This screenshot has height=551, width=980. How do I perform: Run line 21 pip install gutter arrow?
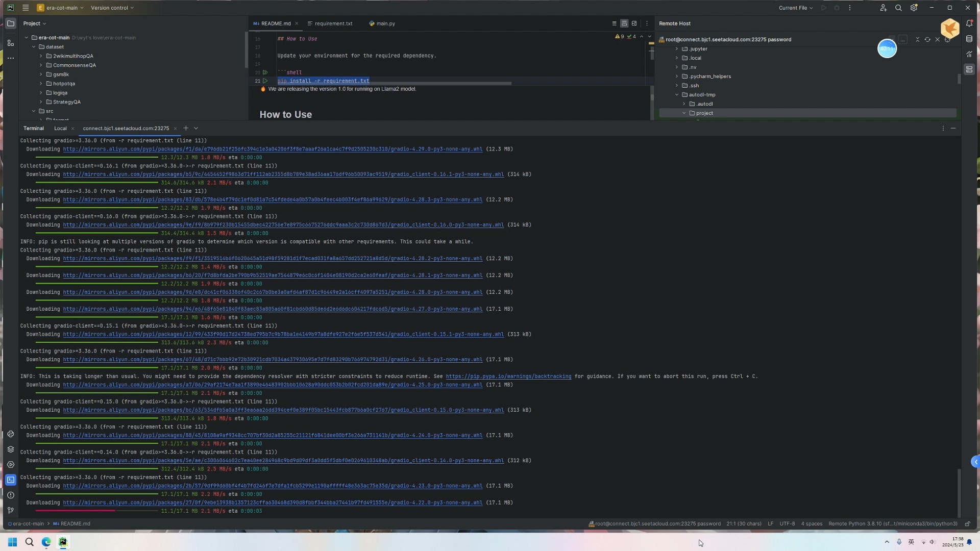point(265,81)
